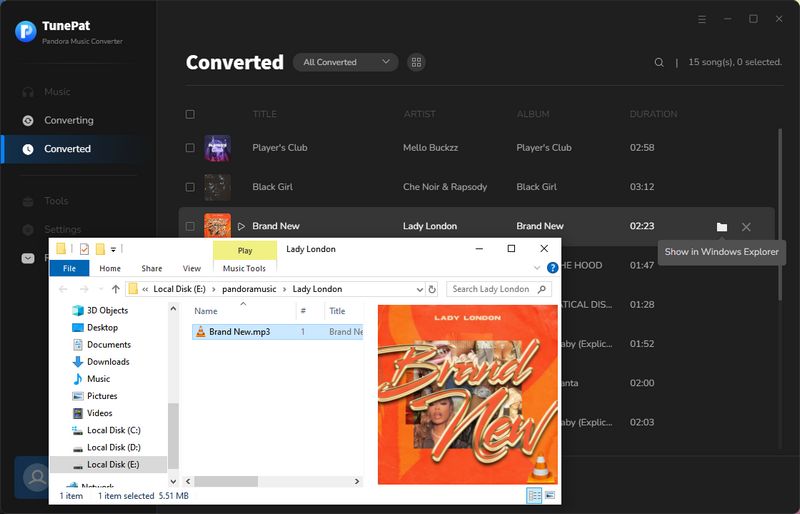This screenshot has height=514, width=800.
Task: Select Local Disk (C:) in navigation pane
Action: 106,430
